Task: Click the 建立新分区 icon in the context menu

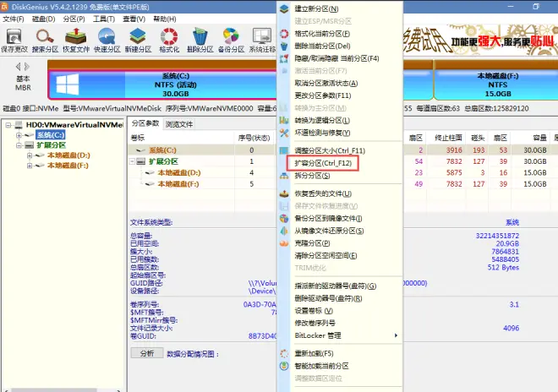Action: (284, 9)
